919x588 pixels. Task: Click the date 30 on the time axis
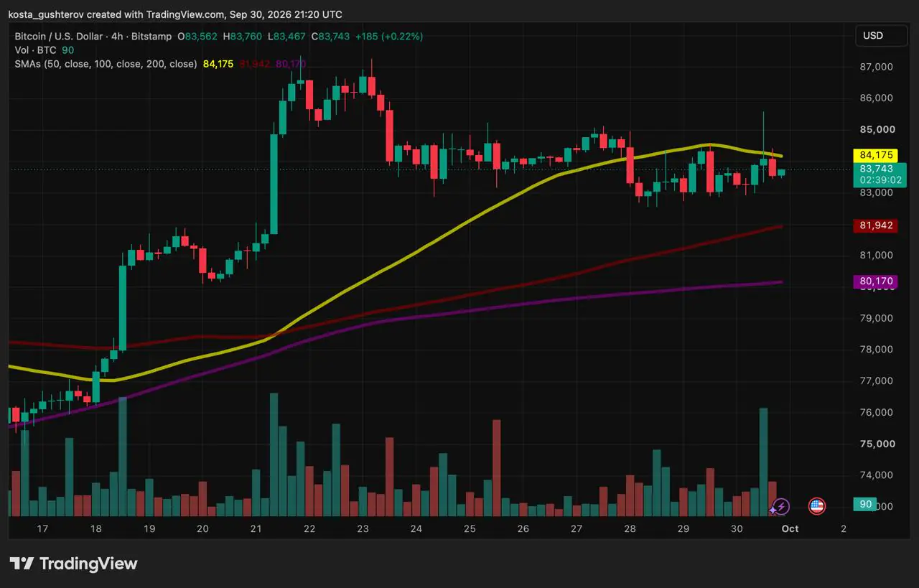pyautogui.click(x=737, y=529)
